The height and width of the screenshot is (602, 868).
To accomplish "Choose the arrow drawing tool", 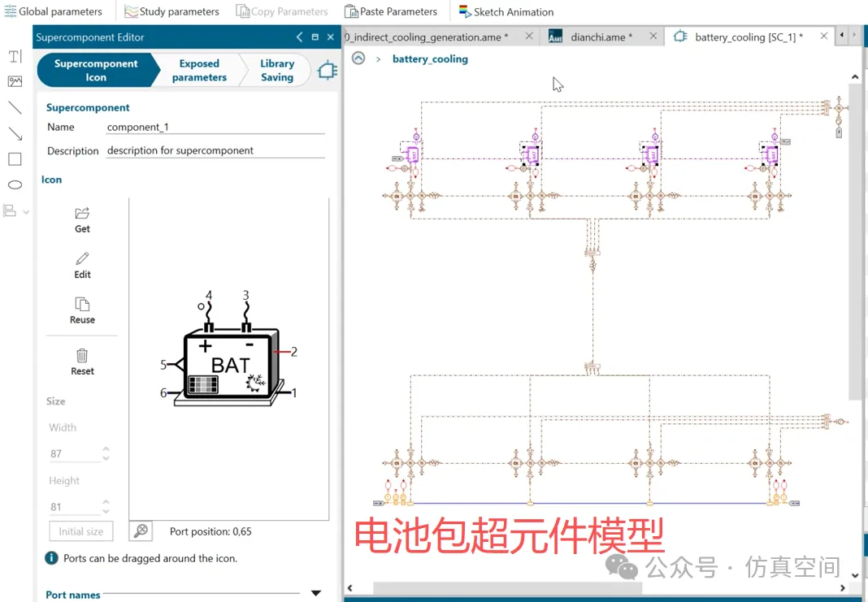I will 15,134.
